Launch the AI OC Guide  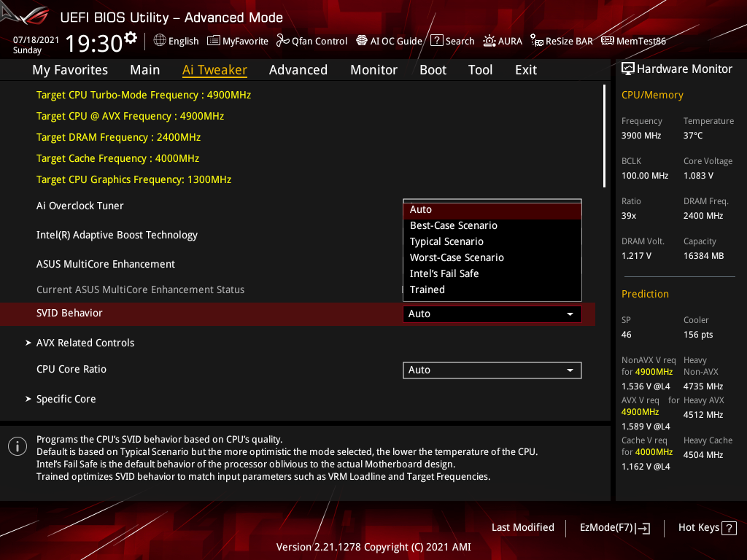389,41
